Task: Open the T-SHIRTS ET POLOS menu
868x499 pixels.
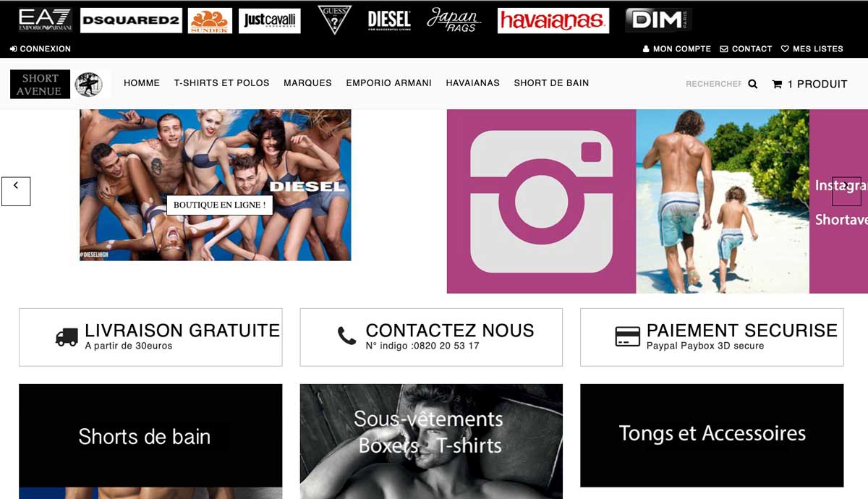Action: point(221,83)
